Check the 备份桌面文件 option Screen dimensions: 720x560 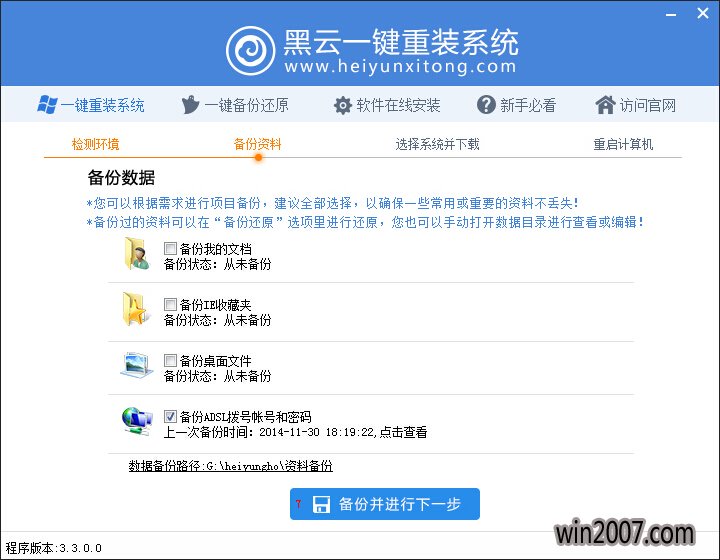[x=170, y=360]
